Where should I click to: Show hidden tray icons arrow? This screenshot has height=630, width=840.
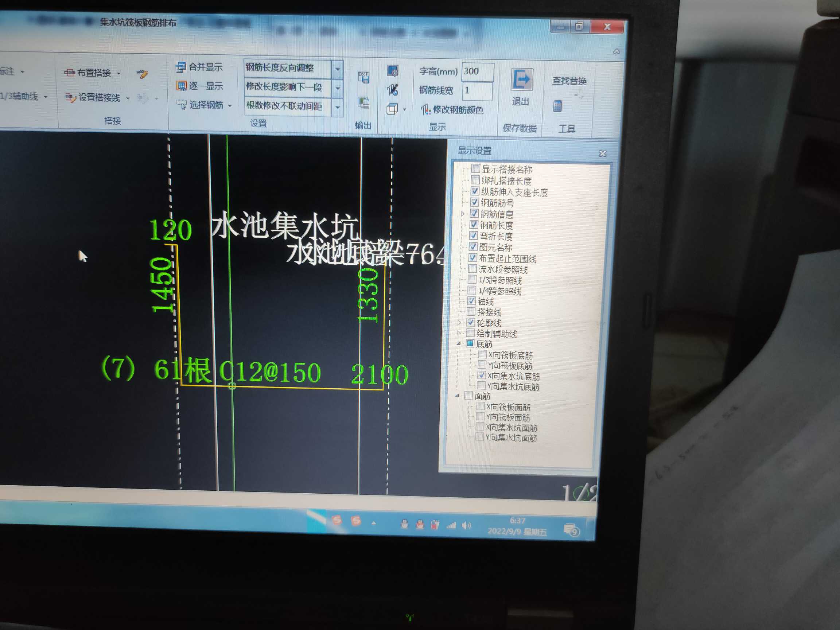[x=374, y=523]
